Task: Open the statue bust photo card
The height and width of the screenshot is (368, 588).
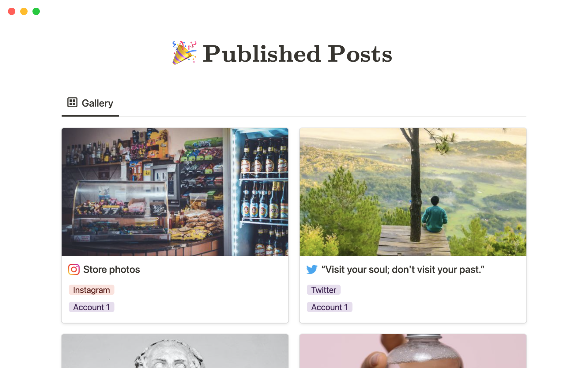Action: pyautogui.click(x=175, y=351)
